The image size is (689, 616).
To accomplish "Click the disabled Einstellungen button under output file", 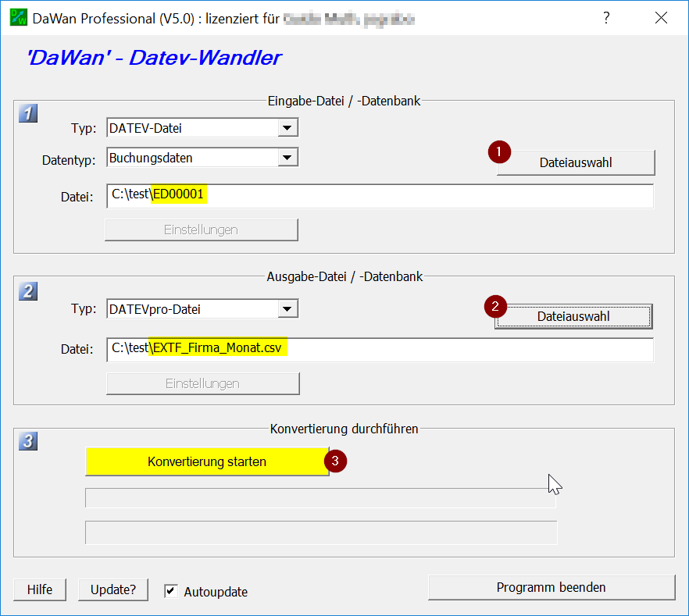I will [203, 384].
